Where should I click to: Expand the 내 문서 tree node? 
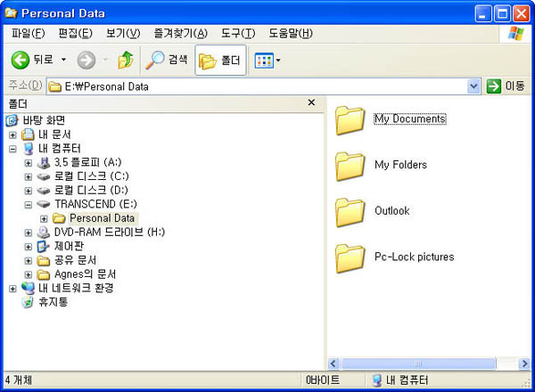pyautogui.click(x=12, y=135)
